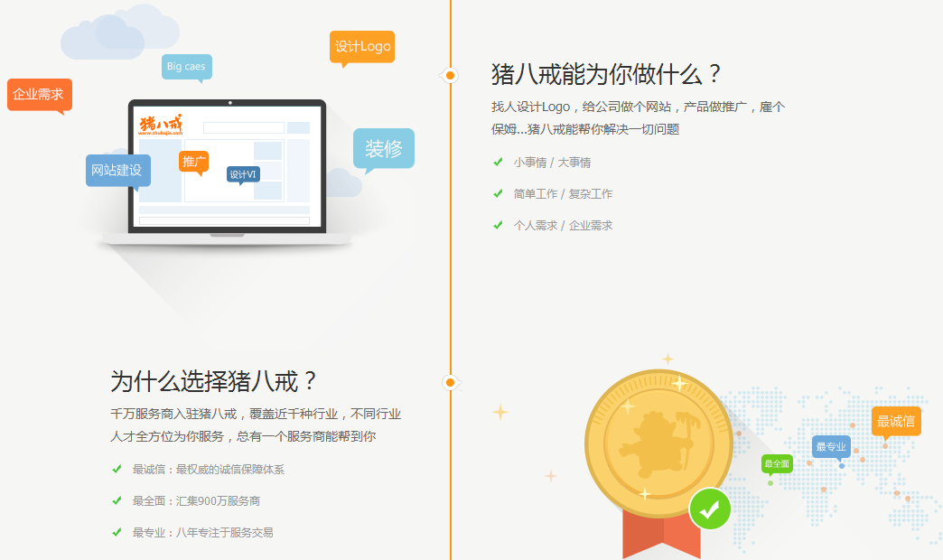Click the text 最全面：汇集900万服务商
This screenshot has height=560, width=943.
[x=196, y=501]
